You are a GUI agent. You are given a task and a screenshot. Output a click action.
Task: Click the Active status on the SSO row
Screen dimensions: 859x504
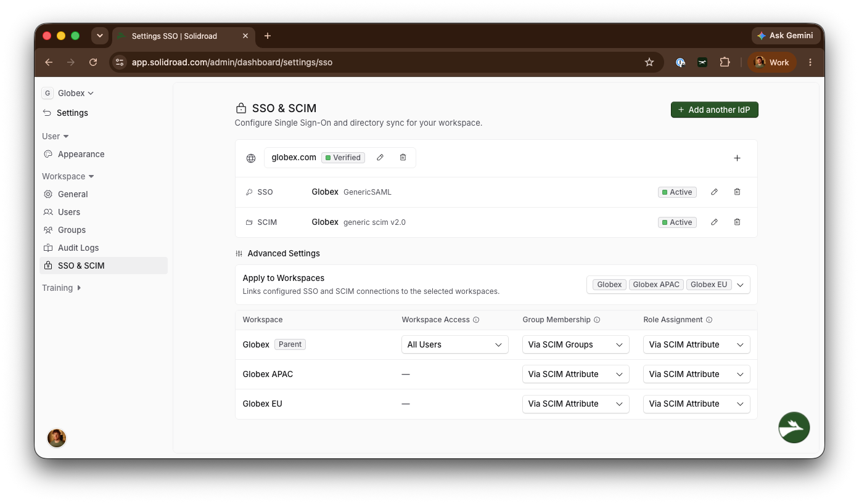click(677, 192)
